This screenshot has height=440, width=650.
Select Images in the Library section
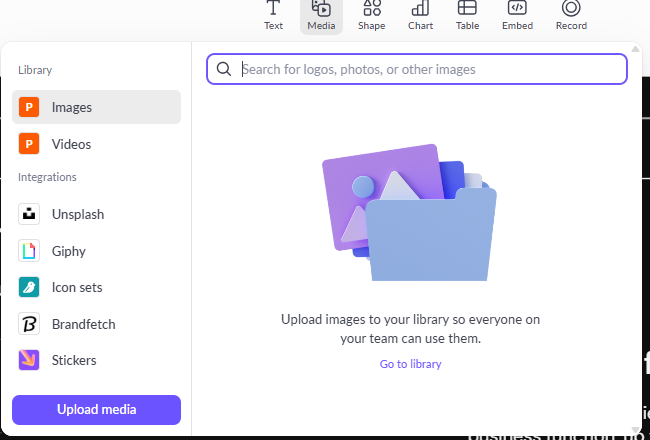coord(96,107)
